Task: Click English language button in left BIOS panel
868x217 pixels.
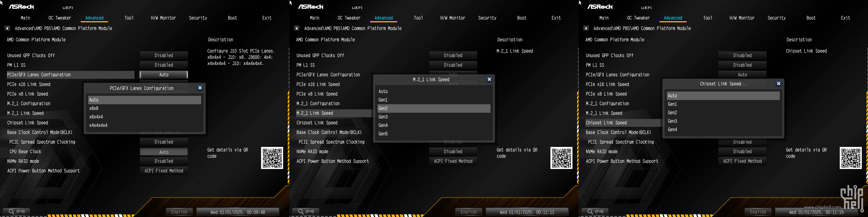Action: 179,212
